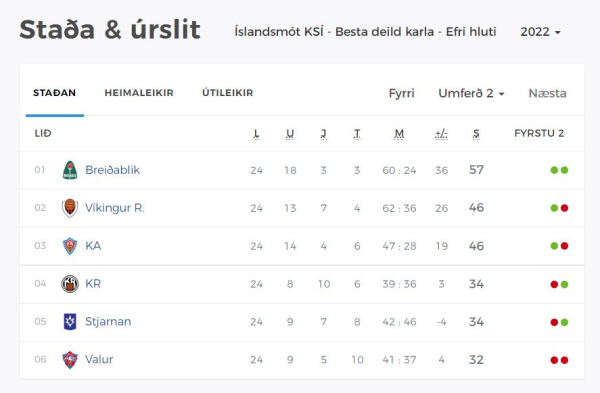600x393 pixels.
Task: Click the S points column header
Action: pyautogui.click(x=476, y=134)
